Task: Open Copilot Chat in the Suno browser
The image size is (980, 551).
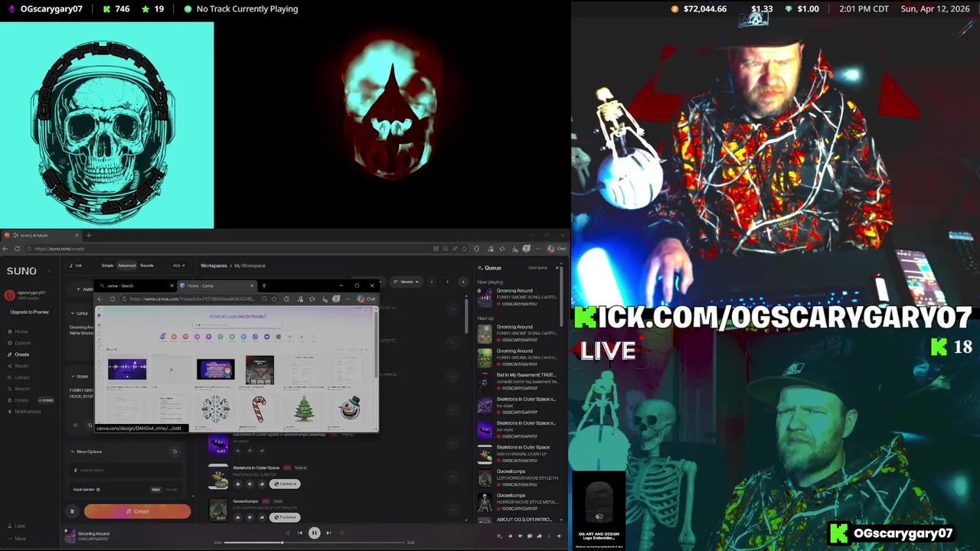Action: [x=557, y=249]
